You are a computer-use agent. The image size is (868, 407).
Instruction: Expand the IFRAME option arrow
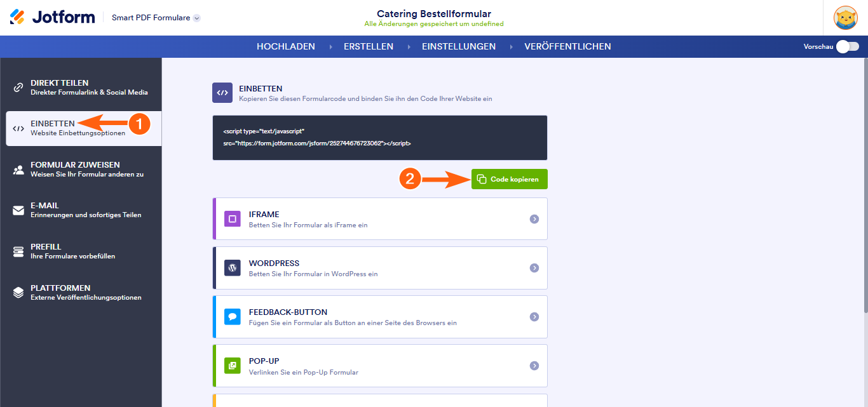(534, 219)
